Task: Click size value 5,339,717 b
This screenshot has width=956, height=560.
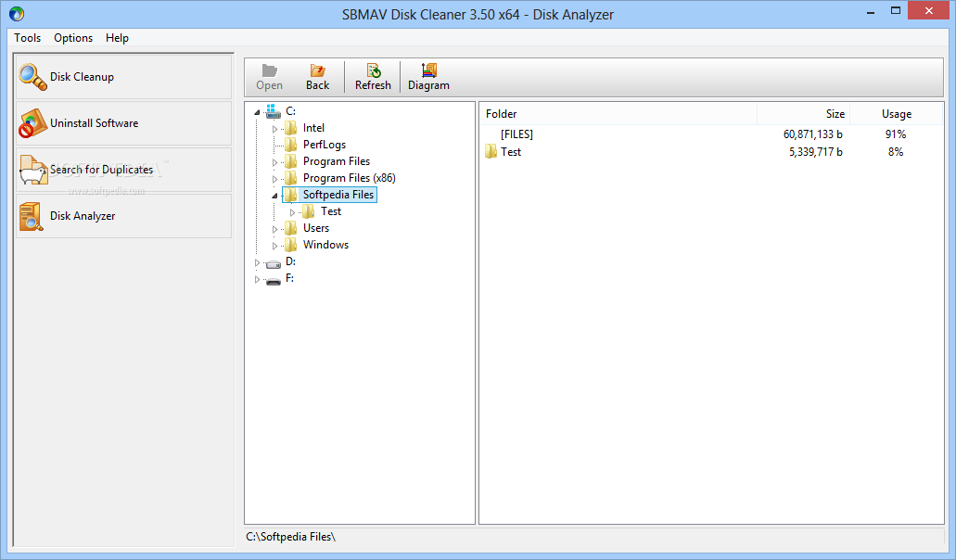Action: coord(816,152)
